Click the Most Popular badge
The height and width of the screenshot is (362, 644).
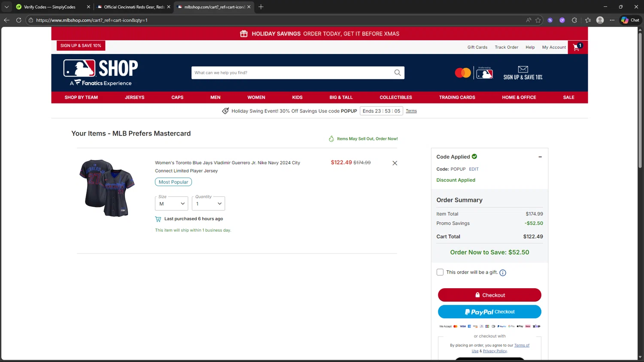tap(173, 182)
